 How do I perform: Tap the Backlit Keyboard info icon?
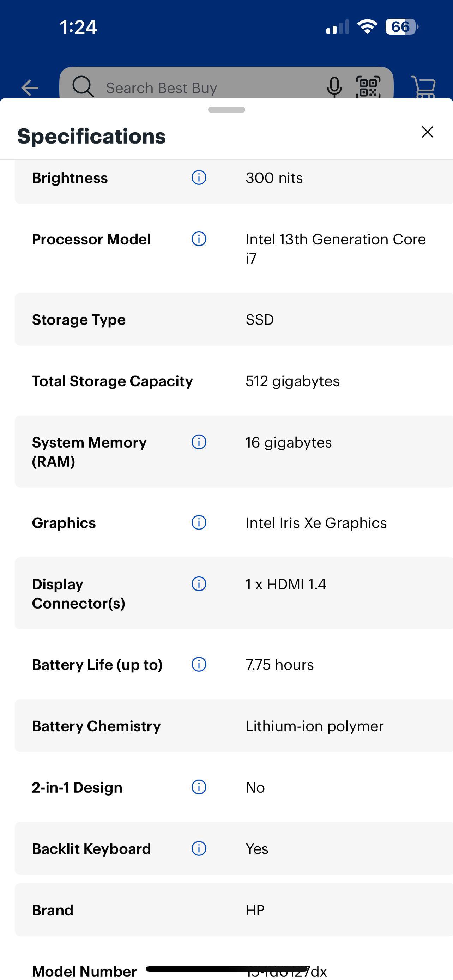199,848
